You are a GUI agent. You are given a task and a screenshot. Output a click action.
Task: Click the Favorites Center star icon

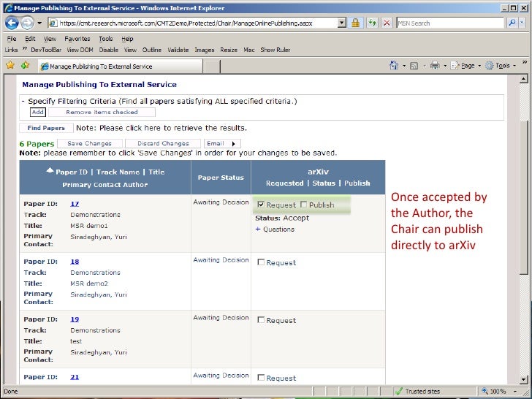[10, 65]
